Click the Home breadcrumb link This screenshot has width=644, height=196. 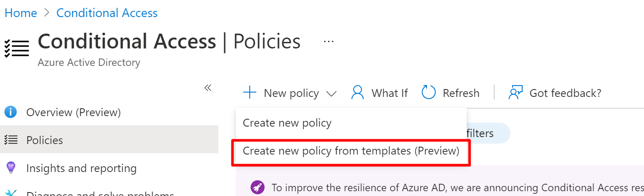[x=21, y=13]
